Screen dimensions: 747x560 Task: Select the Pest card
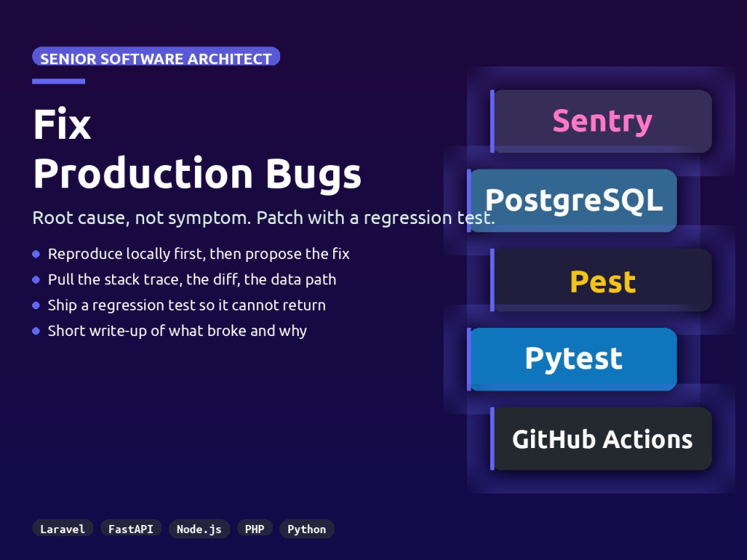[601, 280]
